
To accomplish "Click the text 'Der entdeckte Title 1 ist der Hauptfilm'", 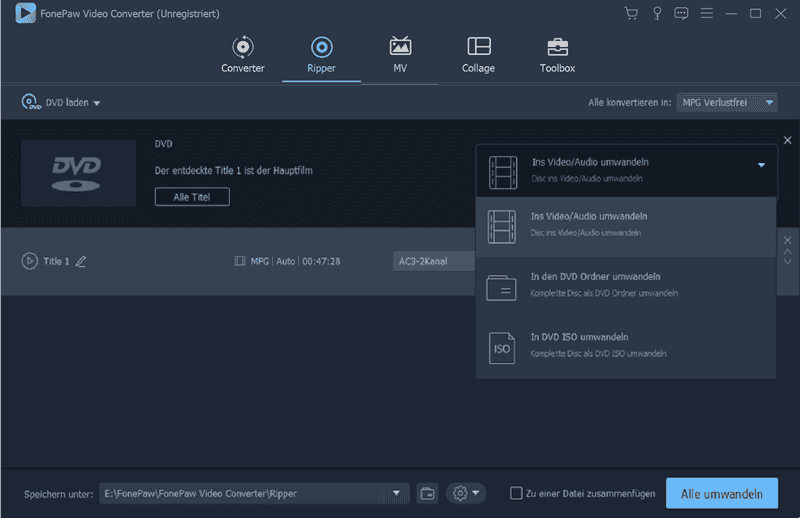I will coord(234,171).
